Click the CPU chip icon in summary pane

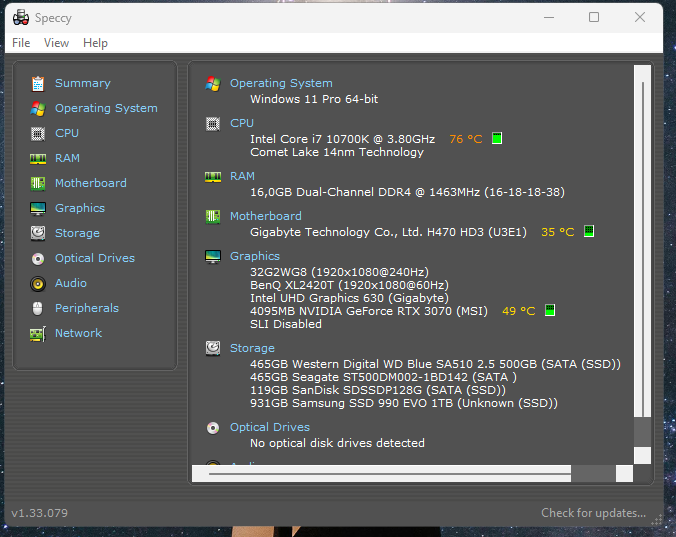213,124
